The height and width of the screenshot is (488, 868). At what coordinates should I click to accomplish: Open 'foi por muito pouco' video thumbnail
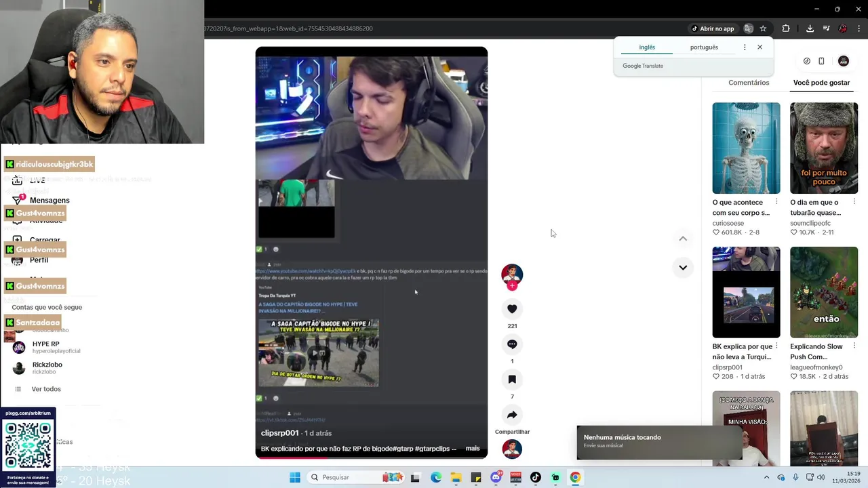[824, 148]
